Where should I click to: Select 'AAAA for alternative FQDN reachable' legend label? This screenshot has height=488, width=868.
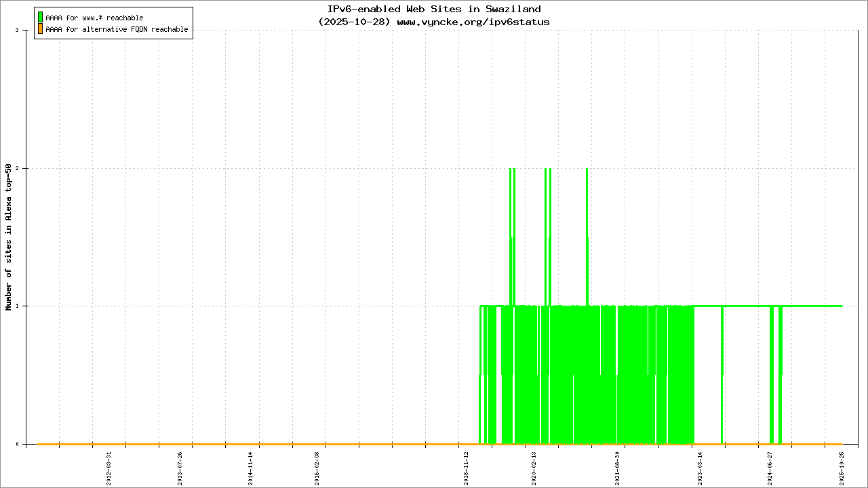point(117,30)
